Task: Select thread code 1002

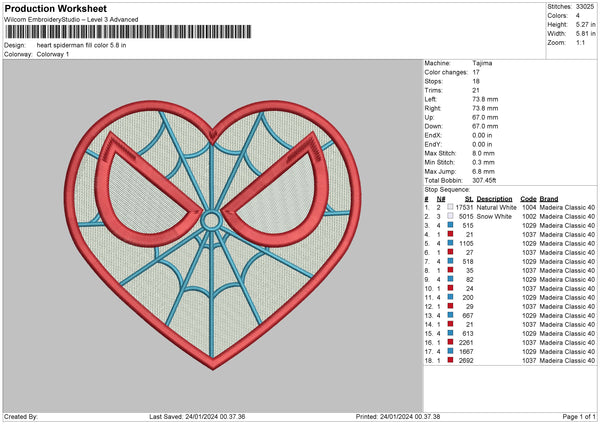Action: coord(529,217)
